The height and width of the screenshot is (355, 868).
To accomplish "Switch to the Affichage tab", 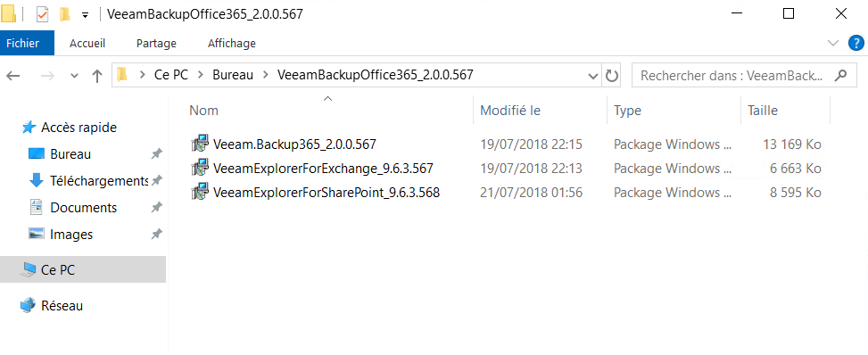I will coord(231,43).
